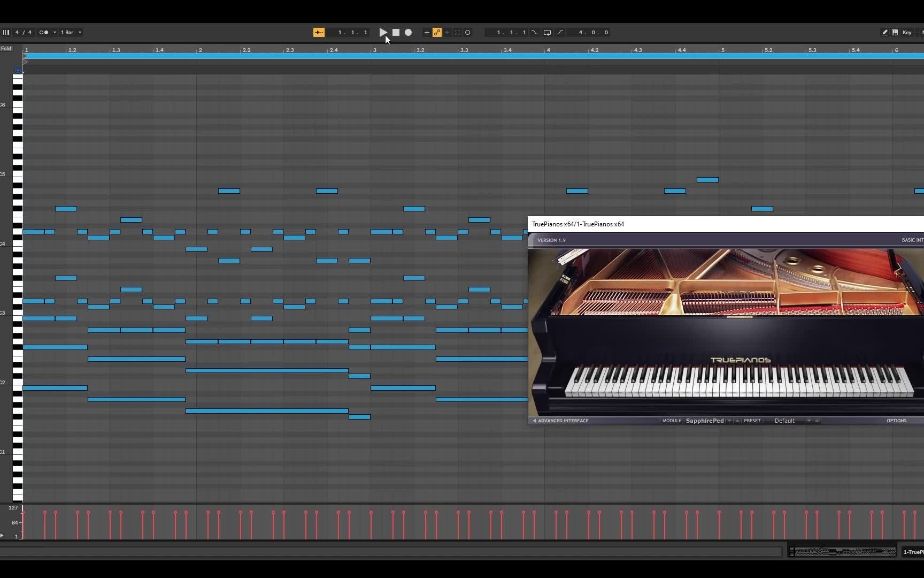
Task: Toggle MIDI Arrangement Overdub plus button
Action: point(427,32)
